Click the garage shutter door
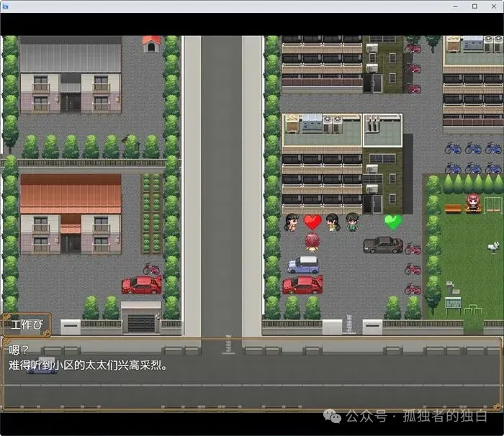 141,322
